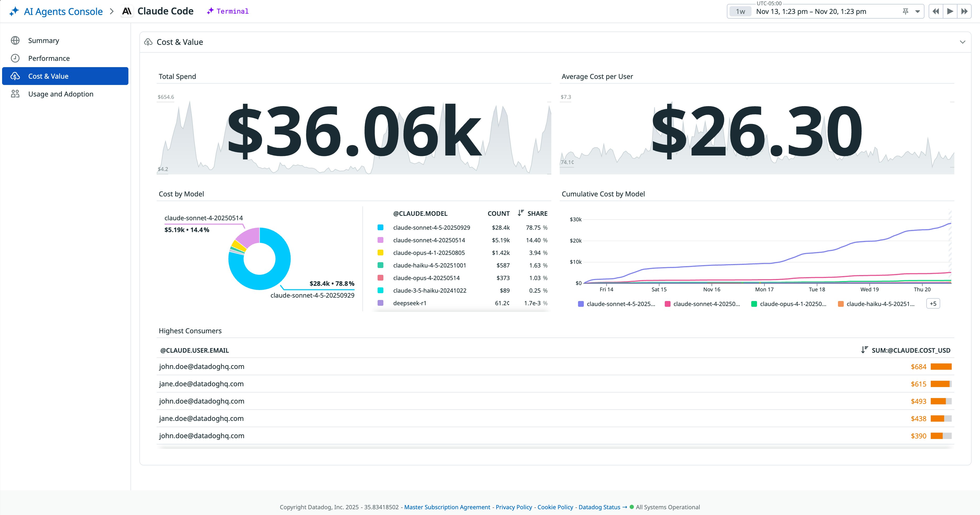
Task: Rewind the time range with double-left arrows
Action: tap(935, 12)
